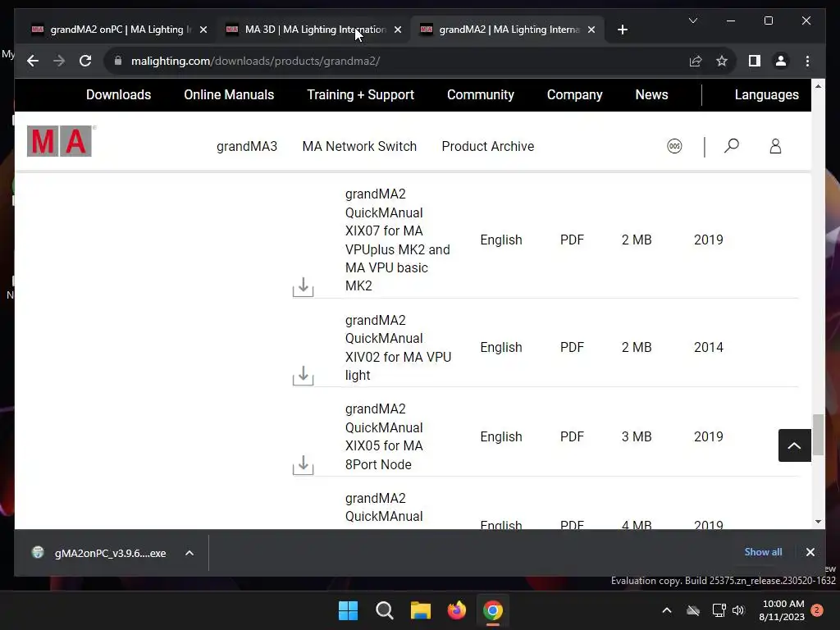Viewport: 840px width, 630px height.
Task: Open Windows taskbar search
Action: point(384,610)
